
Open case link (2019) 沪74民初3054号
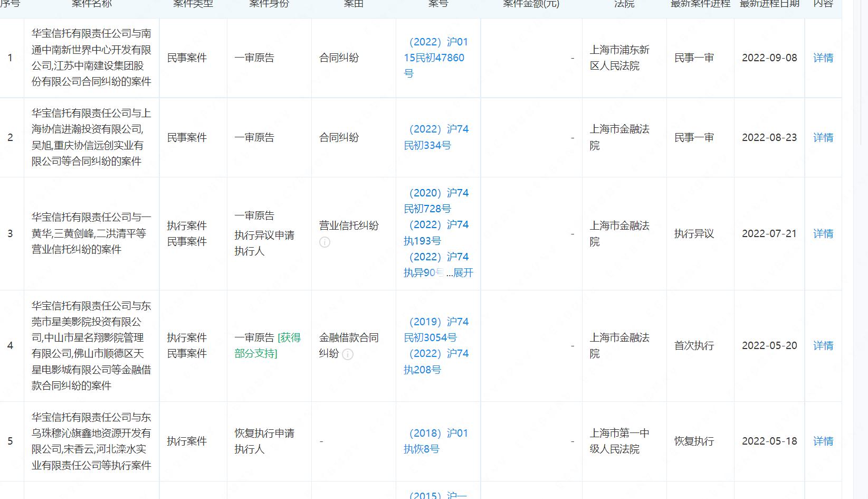435,329
